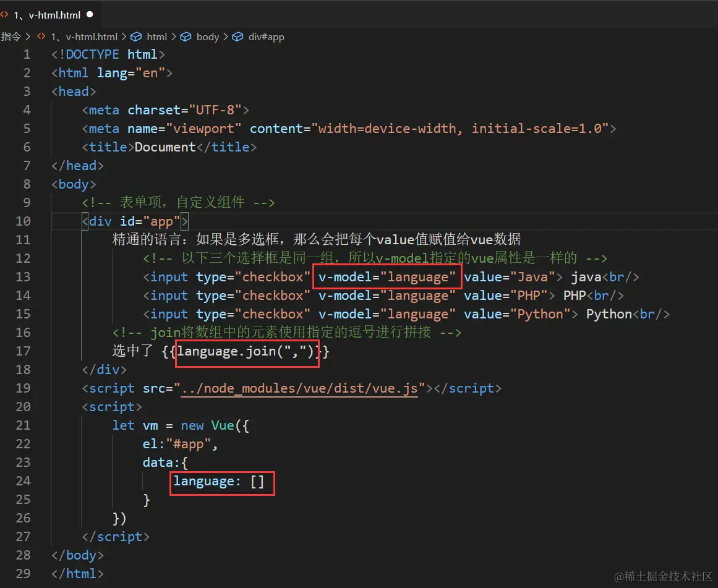This screenshot has width=718, height=588.
Task: Open the v-html.html file breadcrumb
Action: (83, 36)
